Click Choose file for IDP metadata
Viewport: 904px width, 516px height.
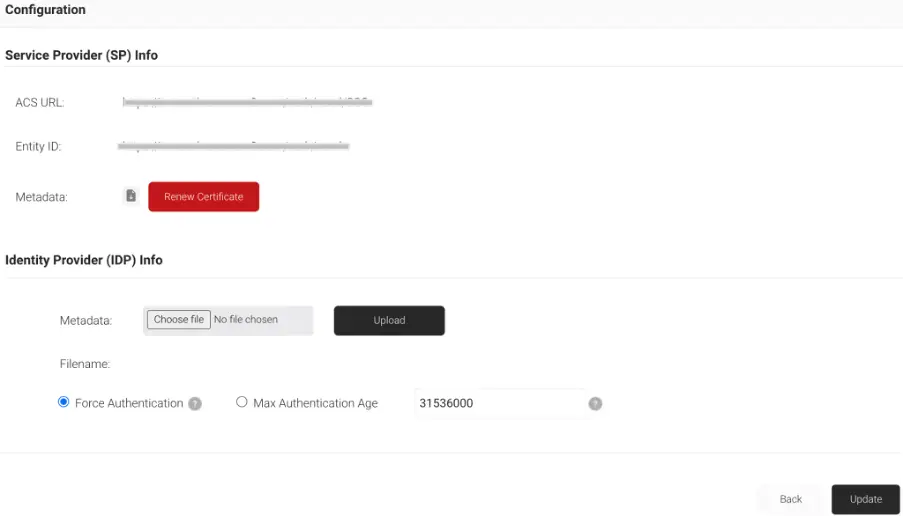click(x=179, y=320)
